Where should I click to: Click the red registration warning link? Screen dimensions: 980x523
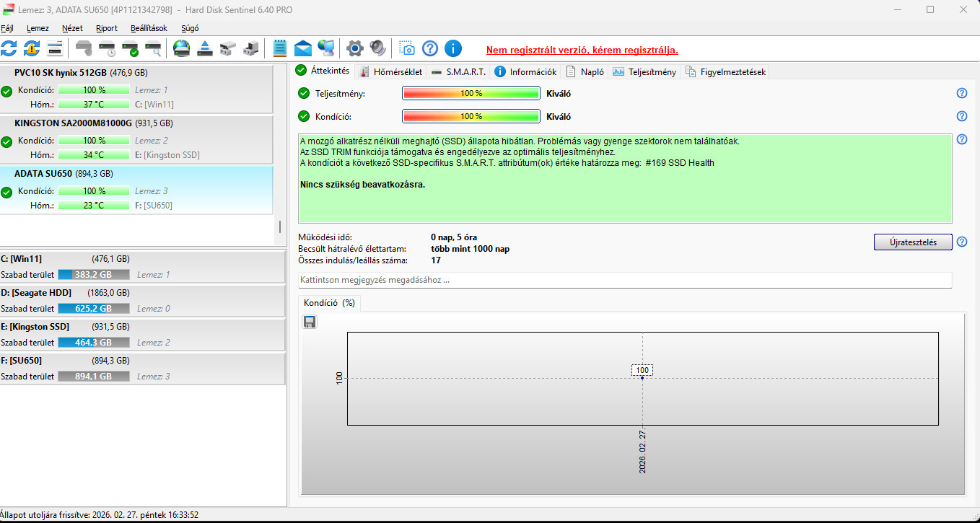(582, 50)
